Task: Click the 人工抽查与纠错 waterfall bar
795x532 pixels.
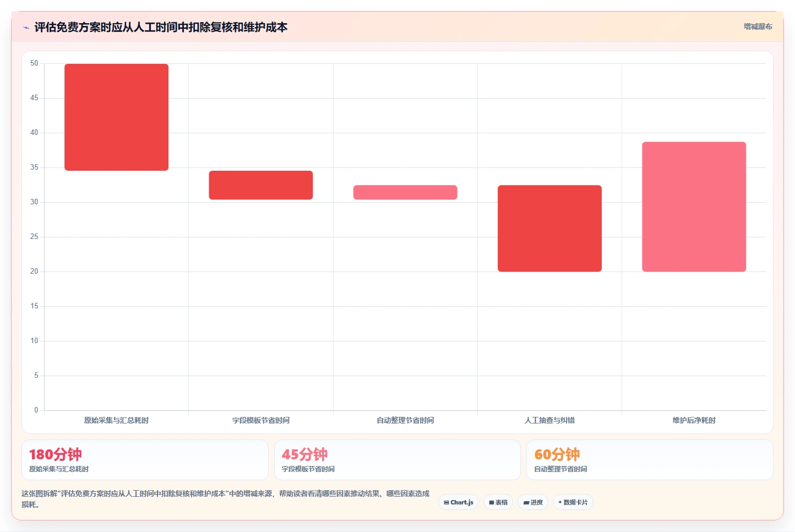Action: coord(549,229)
